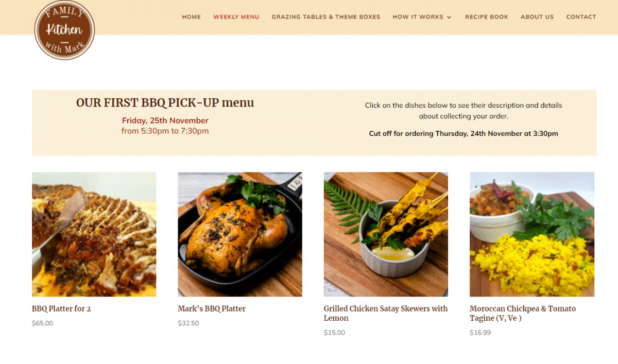Open Mark's BBQ Platter roast chicken photo
618x364 pixels.
tap(240, 234)
